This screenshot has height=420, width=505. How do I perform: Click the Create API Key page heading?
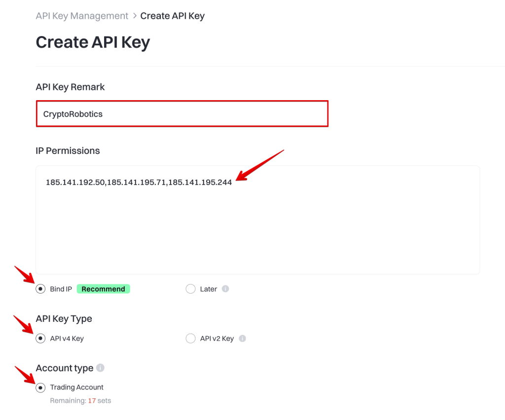93,42
